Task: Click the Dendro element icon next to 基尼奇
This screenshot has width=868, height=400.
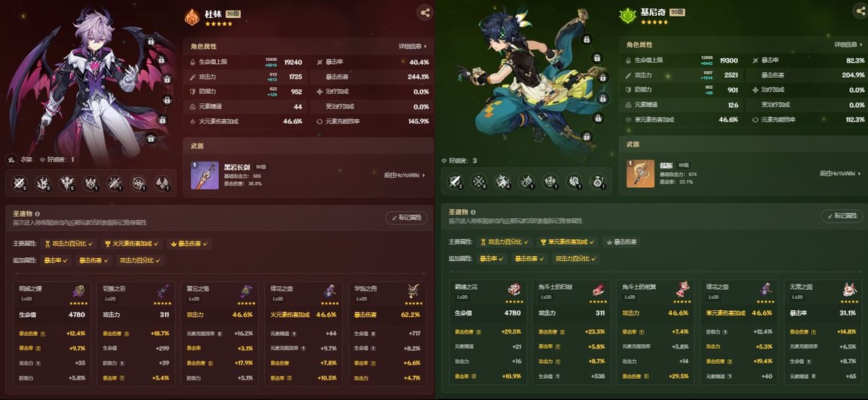Action: click(627, 16)
